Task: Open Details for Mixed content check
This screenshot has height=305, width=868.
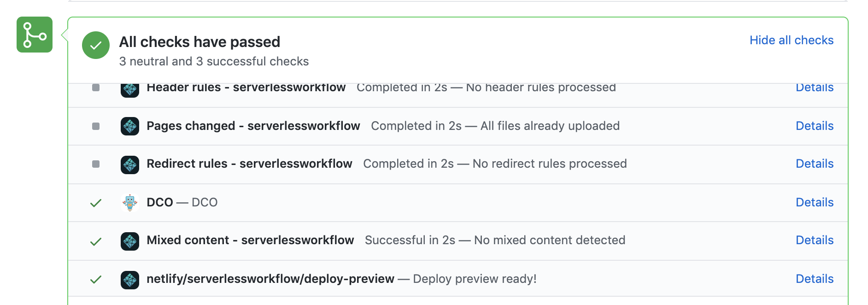Action: (x=815, y=240)
